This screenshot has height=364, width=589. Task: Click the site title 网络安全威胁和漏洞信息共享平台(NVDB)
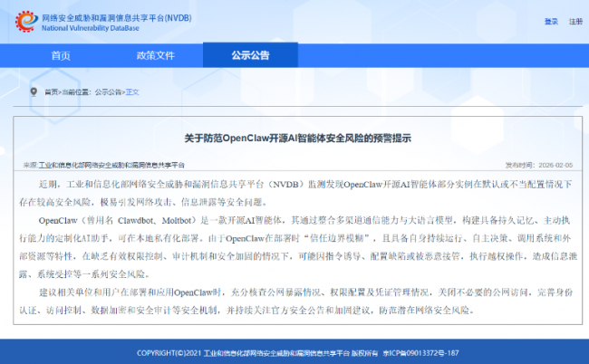click(x=117, y=18)
